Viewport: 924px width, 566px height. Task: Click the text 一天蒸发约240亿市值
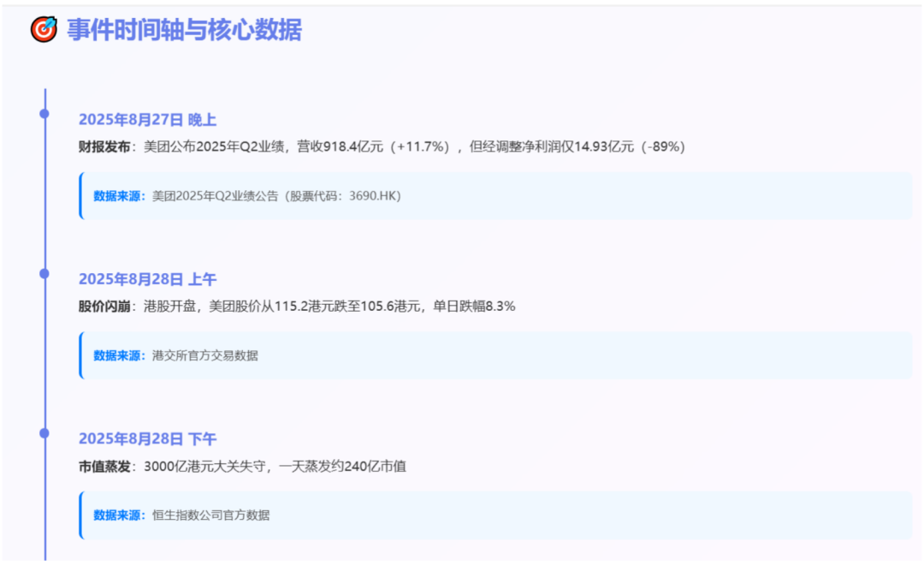342,467
